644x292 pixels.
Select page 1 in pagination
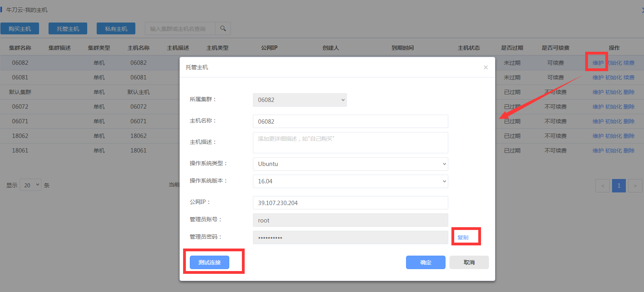point(619,186)
